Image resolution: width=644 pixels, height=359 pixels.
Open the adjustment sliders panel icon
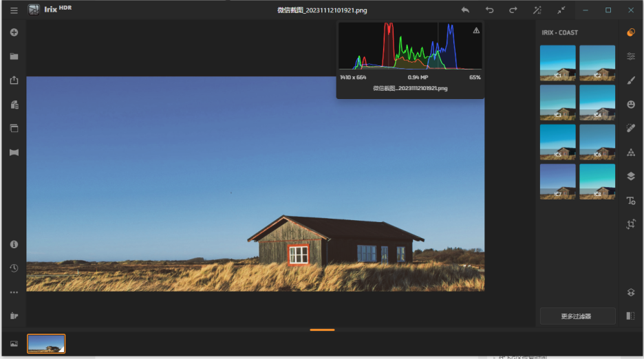point(631,56)
